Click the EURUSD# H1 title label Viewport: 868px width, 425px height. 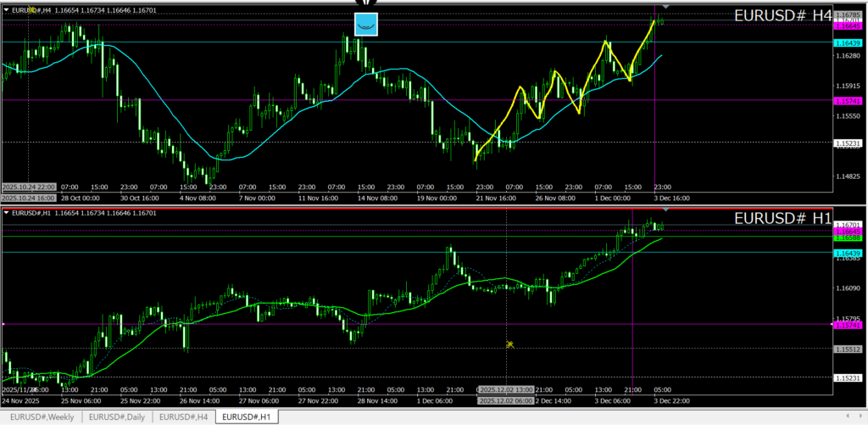(782, 218)
